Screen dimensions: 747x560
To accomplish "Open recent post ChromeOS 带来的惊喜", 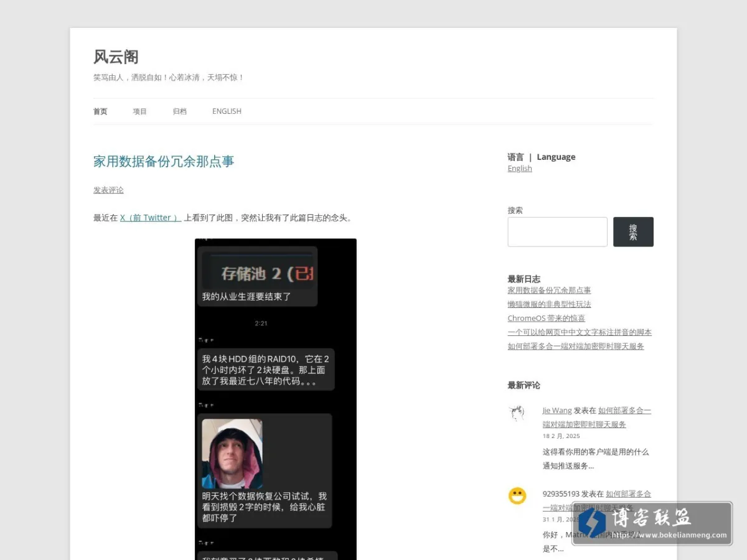I will pyautogui.click(x=546, y=318).
